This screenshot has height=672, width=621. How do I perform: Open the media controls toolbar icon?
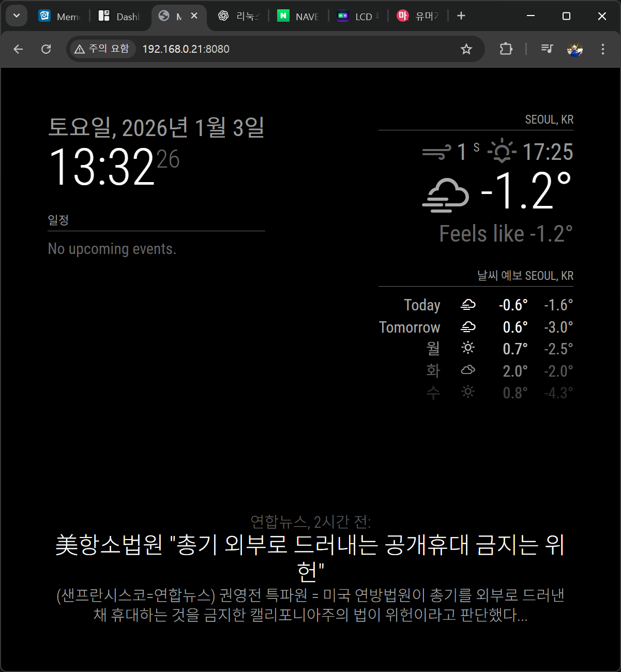click(547, 49)
